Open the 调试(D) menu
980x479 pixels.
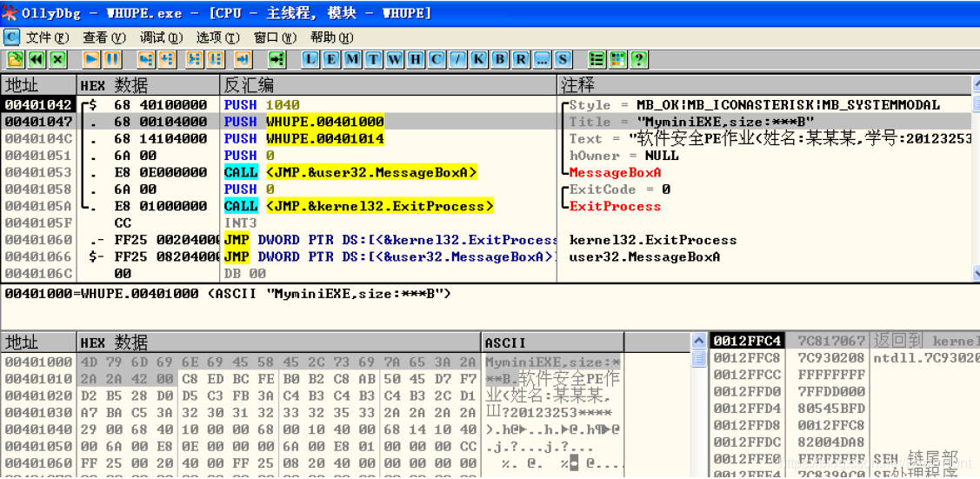tap(161, 37)
